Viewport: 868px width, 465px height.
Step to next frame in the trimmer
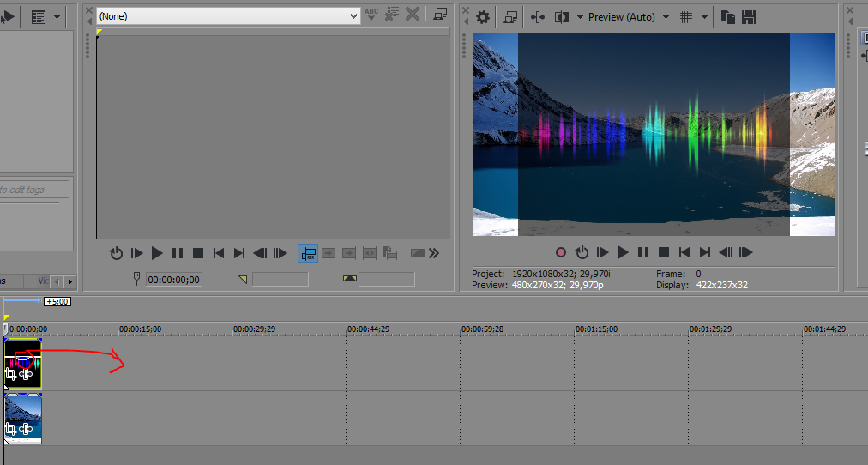(x=280, y=254)
